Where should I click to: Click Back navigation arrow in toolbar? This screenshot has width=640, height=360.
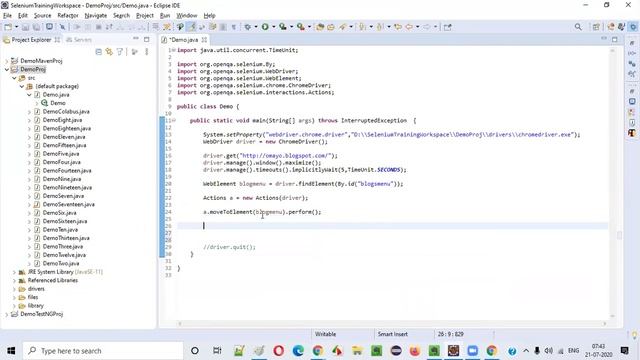409,27
